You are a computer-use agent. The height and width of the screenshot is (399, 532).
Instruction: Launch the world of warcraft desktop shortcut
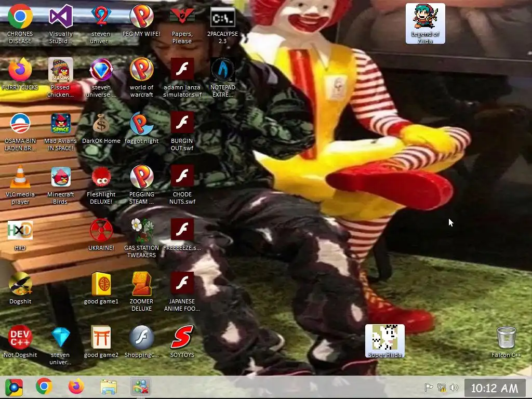[141, 77]
